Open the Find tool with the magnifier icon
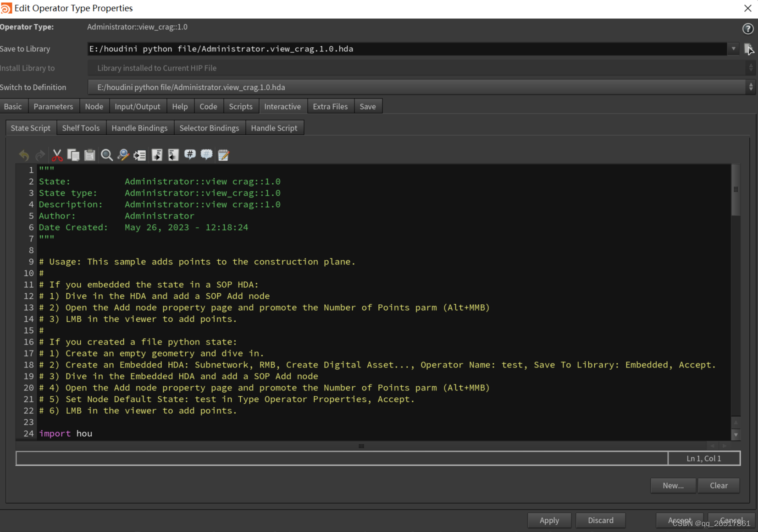Viewport: 758px width, 532px height. 107,155
